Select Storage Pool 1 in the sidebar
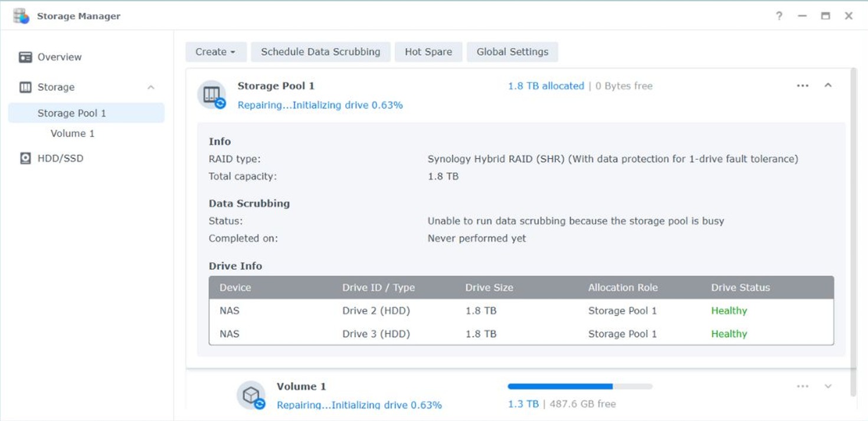 pyautogui.click(x=86, y=113)
